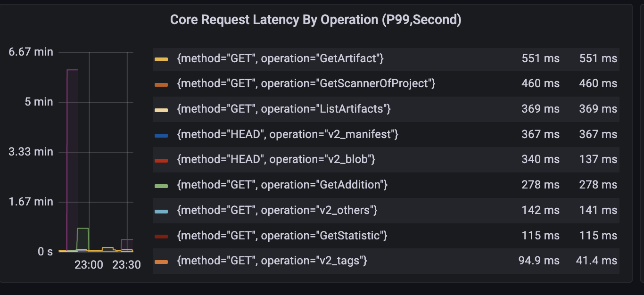This screenshot has height=295, width=644.
Task: Click the light blue v2_others color swatch
Action: 161,211
